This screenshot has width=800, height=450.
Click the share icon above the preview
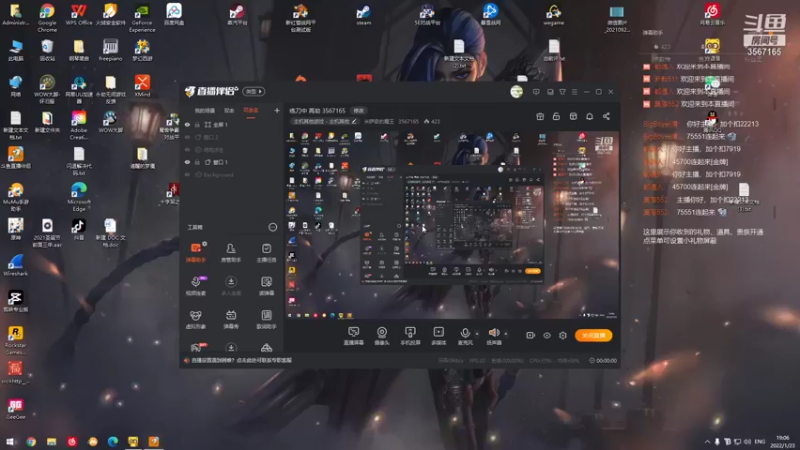pos(606,116)
